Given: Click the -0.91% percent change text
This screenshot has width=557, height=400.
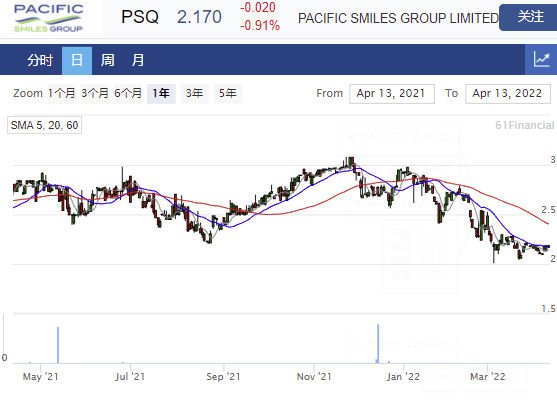Looking at the screenshot, I should pyautogui.click(x=260, y=26).
